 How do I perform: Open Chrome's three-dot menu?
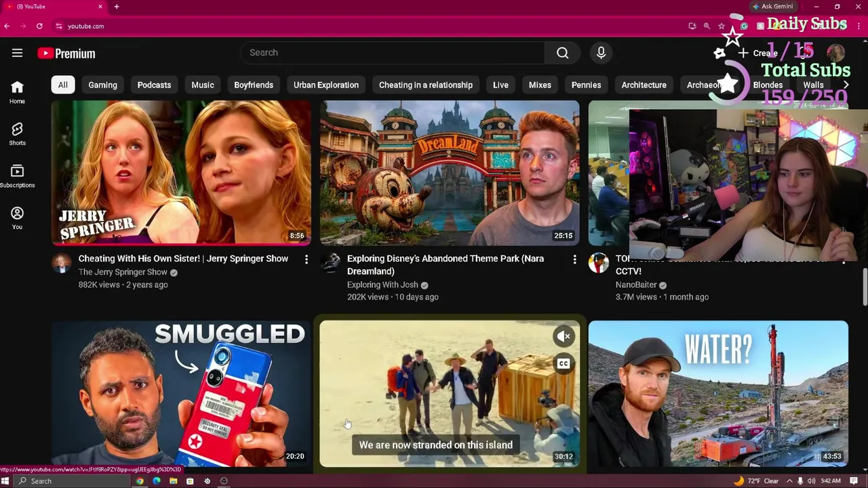coord(859,26)
